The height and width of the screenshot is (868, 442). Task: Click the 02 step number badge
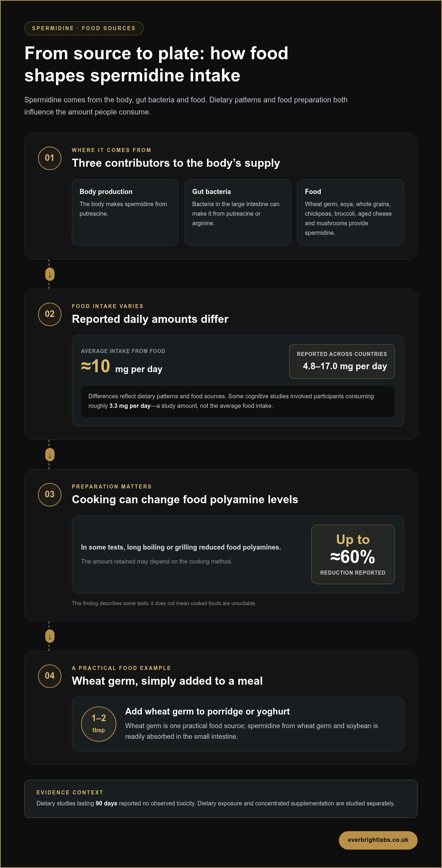(50, 314)
